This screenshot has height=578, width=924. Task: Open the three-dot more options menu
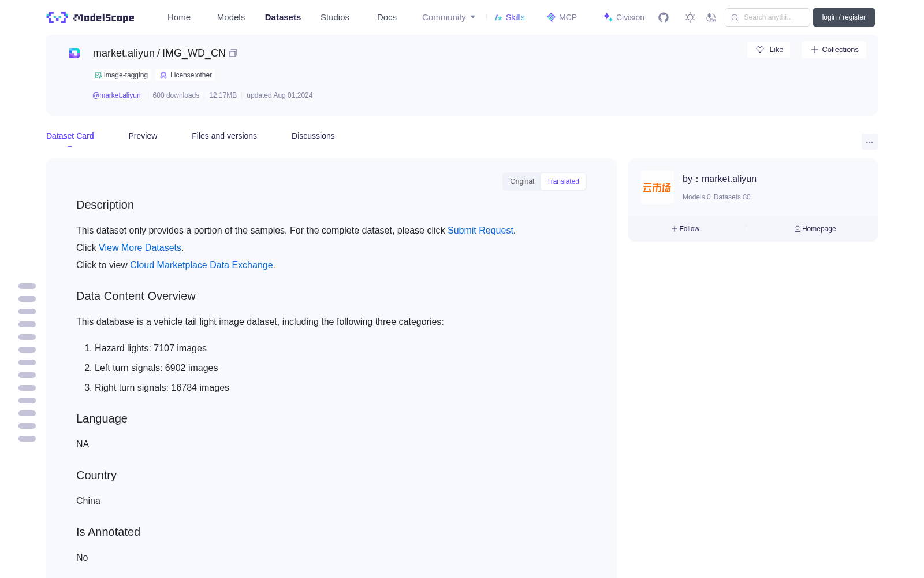point(870,142)
